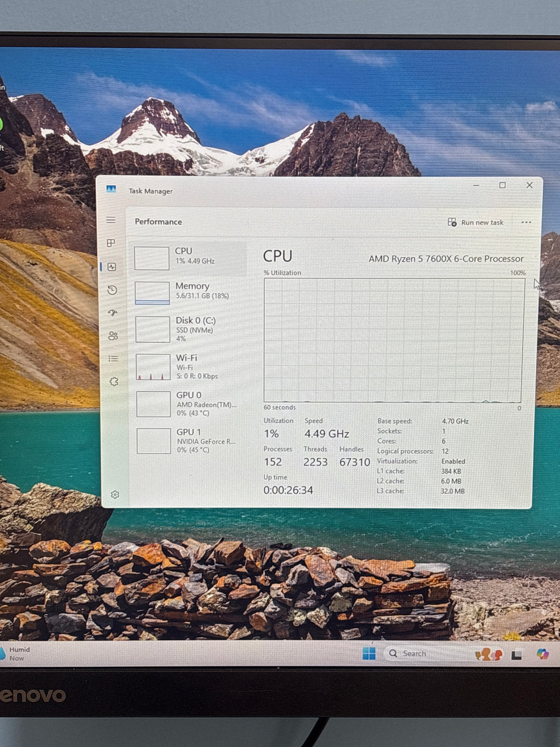Click the up time value 0:00:26:34

click(288, 490)
